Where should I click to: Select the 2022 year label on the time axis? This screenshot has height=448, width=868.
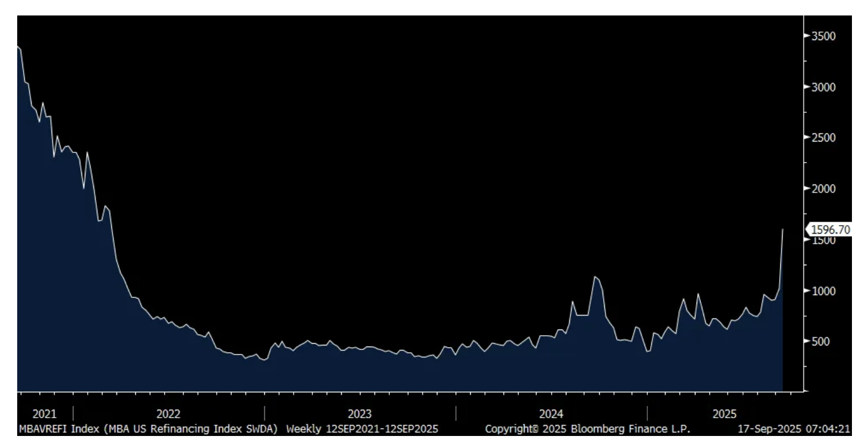[169, 414]
